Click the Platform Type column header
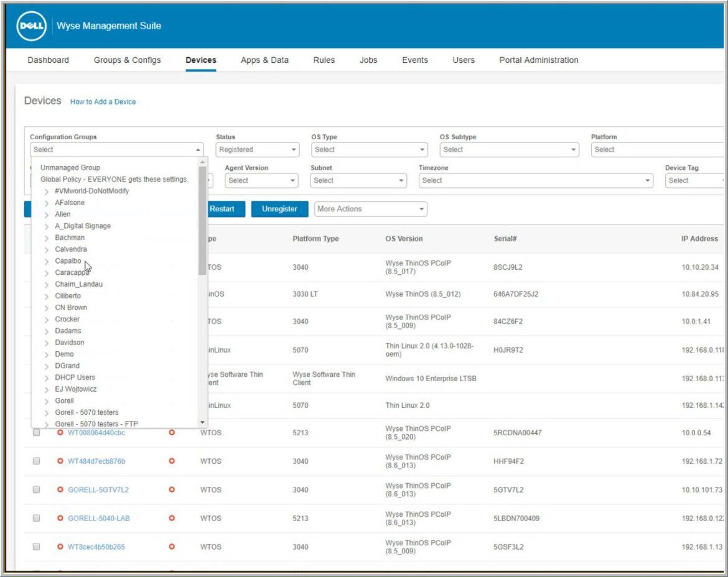The width and height of the screenshot is (728, 577). (315, 238)
